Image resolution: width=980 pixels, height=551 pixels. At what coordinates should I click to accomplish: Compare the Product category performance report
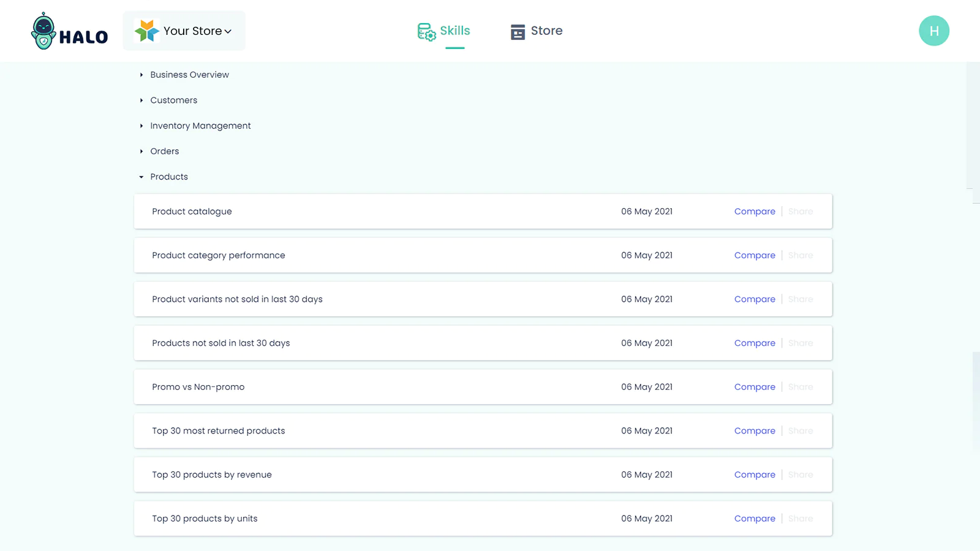[x=755, y=255]
